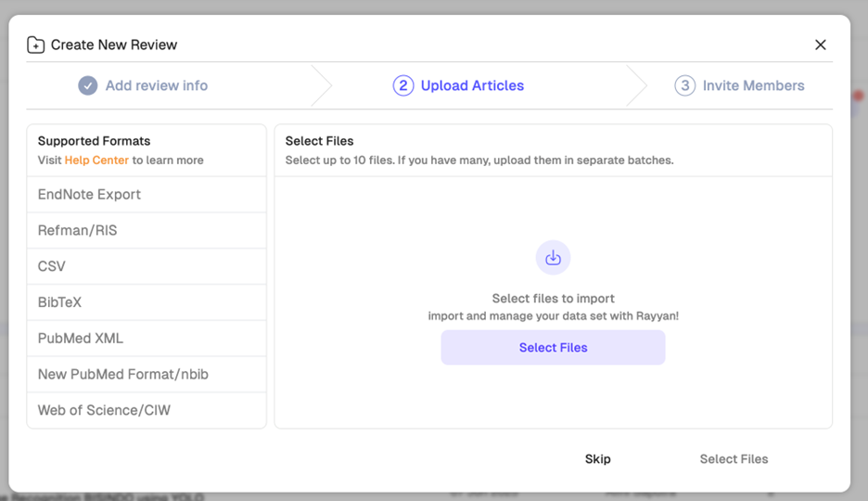This screenshot has height=501, width=868.
Task: Open the Help Center link
Action: click(96, 161)
